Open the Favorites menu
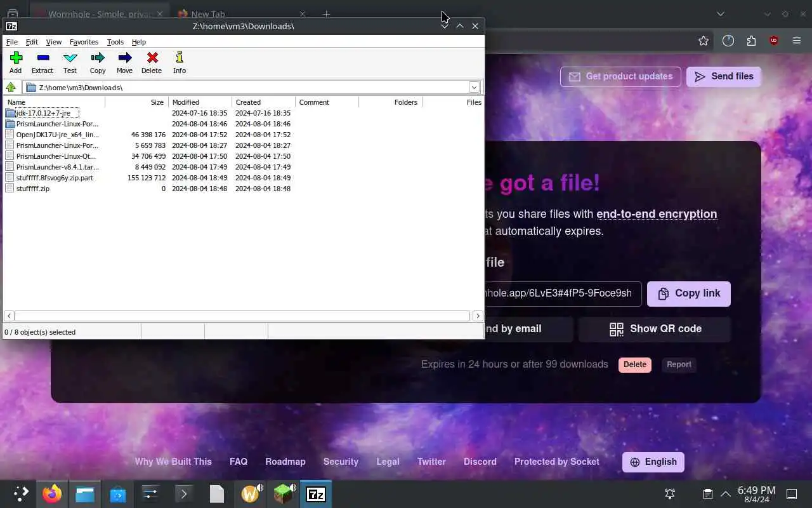The image size is (812, 508). click(84, 42)
